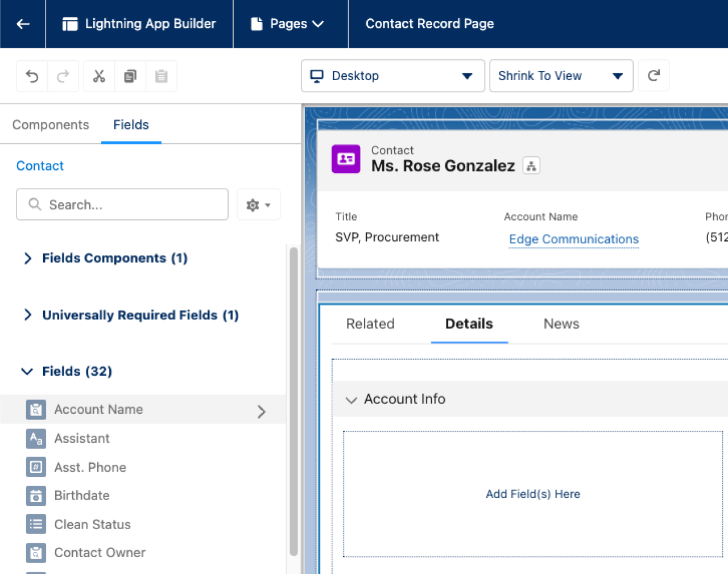
Task: Click the Lightning App Builder label
Action: (x=150, y=24)
